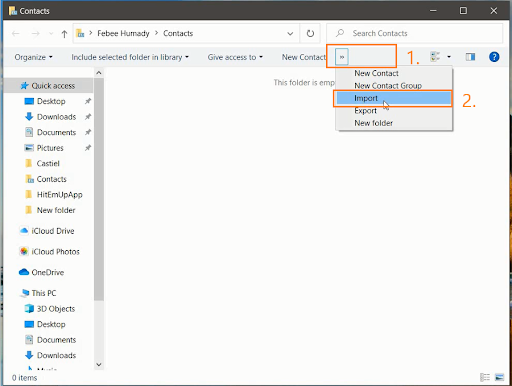Viewport: 512px width, 386px height.
Task: Click New Contact in the toolbar
Action: (x=304, y=57)
